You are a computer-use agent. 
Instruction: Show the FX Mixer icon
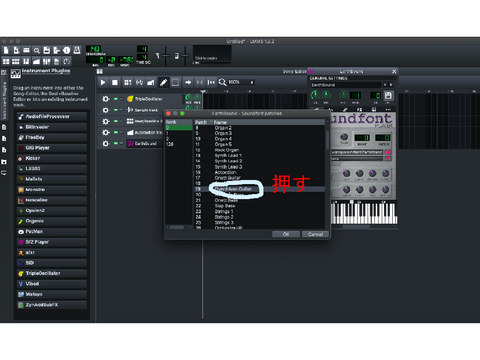[46, 61]
